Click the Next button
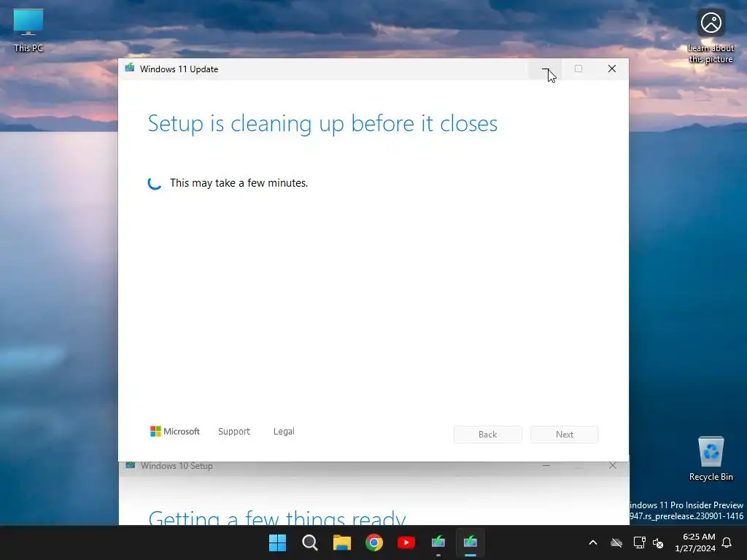The image size is (747, 560). click(x=565, y=435)
